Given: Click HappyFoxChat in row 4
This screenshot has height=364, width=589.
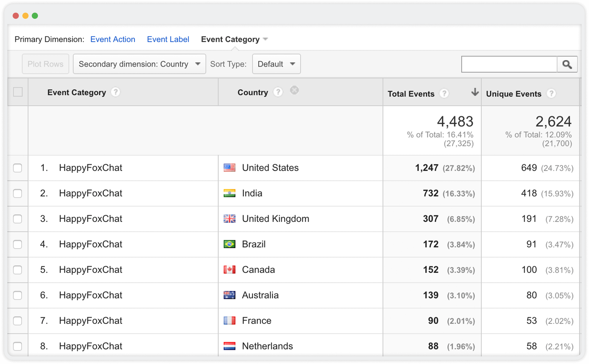Looking at the screenshot, I should point(91,244).
